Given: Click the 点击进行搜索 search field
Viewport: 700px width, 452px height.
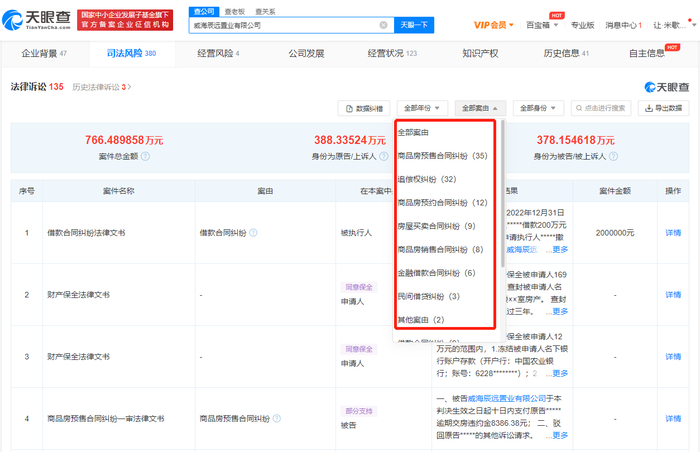Looking at the screenshot, I should (x=598, y=107).
